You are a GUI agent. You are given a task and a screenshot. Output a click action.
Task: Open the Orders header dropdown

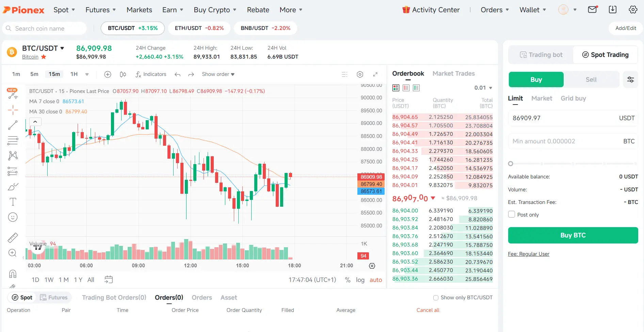point(495,10)
